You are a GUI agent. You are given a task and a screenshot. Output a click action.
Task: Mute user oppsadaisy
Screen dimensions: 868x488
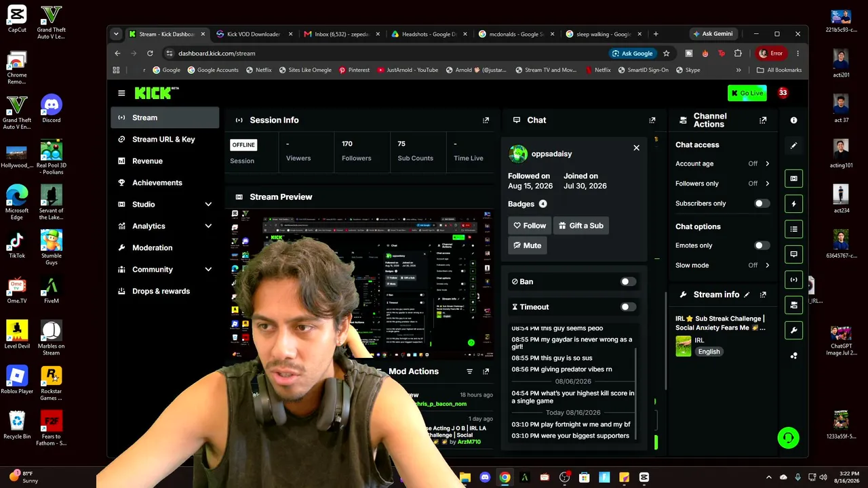(527, 245)
